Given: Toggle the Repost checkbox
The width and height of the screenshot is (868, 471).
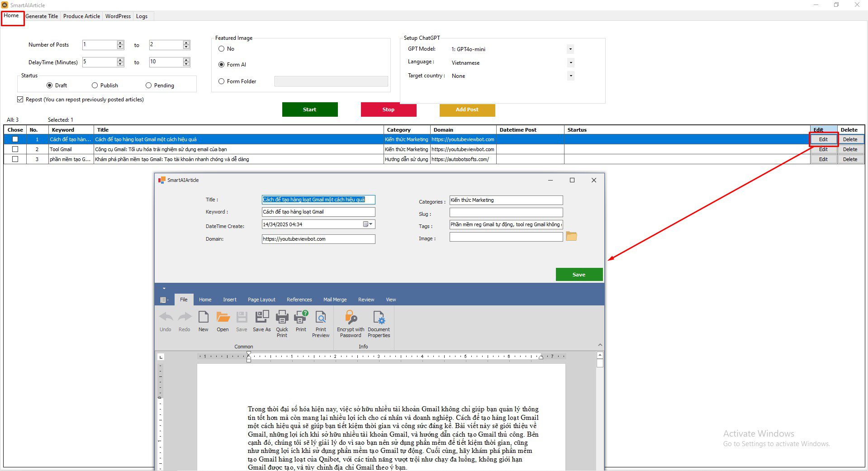Looking at the screenshot, I should point(20,100).
